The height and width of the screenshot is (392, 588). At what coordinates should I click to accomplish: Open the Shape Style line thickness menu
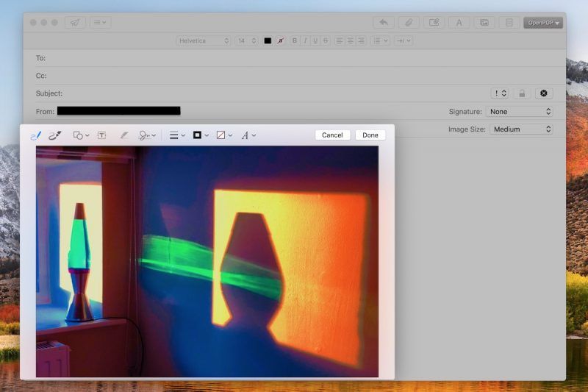tap(177, 135)
